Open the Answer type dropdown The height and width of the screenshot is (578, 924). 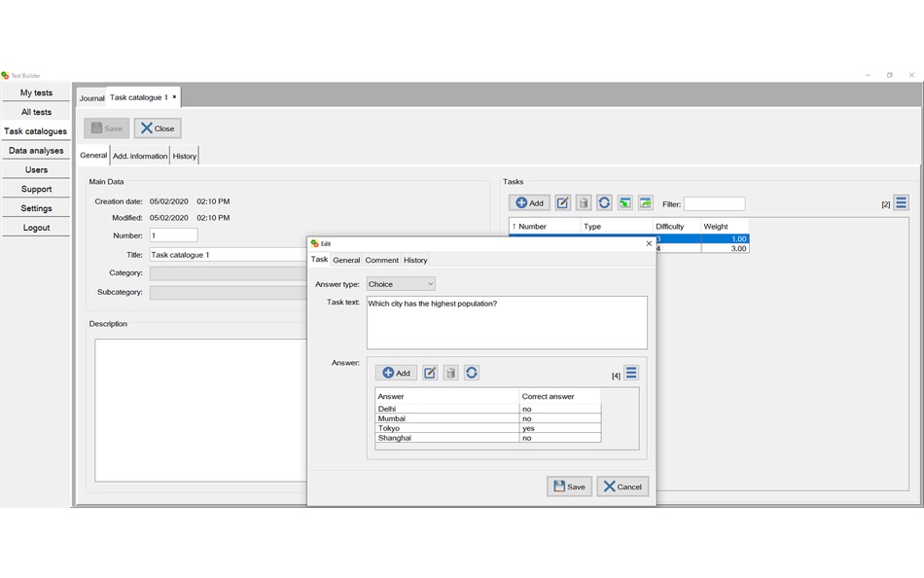tap(401, 284)
